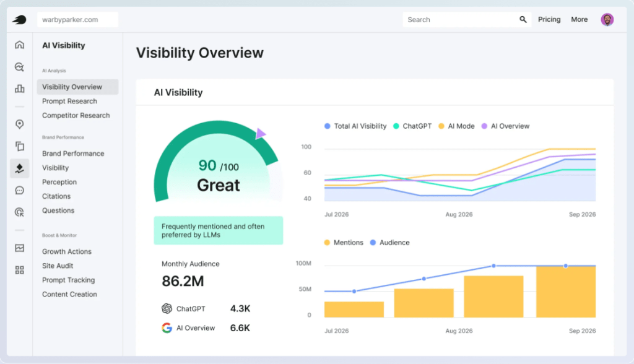The width and height of the screenshot is (634, 364).
Task: Open Visibility under Brand Performance
Action: coord(55,168)
